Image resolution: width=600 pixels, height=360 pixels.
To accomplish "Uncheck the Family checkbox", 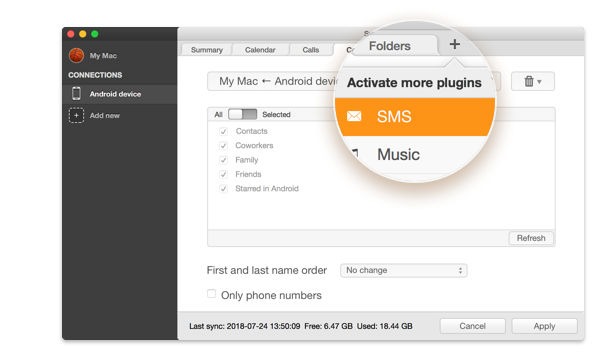I will [x=223, y=160].
